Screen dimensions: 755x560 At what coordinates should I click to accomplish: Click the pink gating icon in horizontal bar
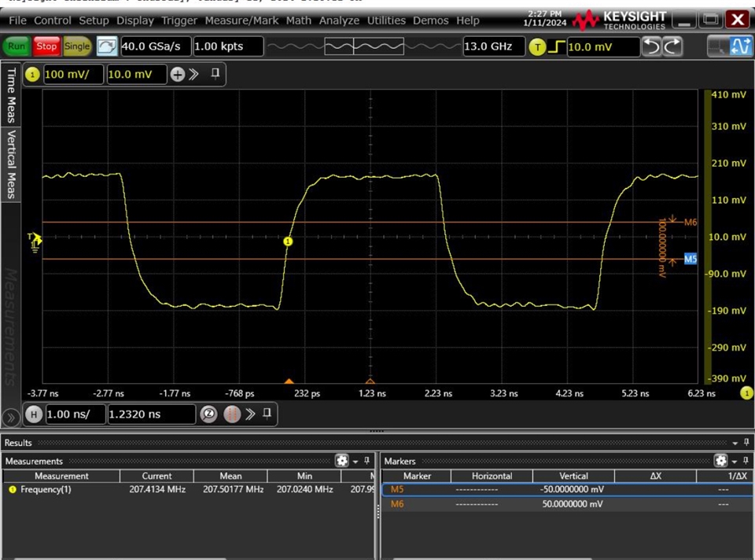[x=231, y=414]
